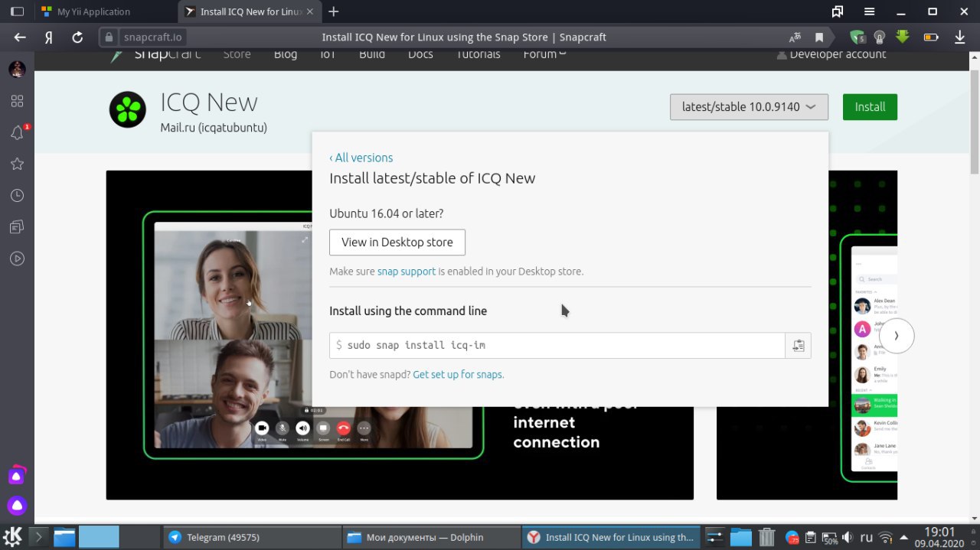Open history clock in sidebar
The height and width of the screenshot is (550, 980).
17,196
